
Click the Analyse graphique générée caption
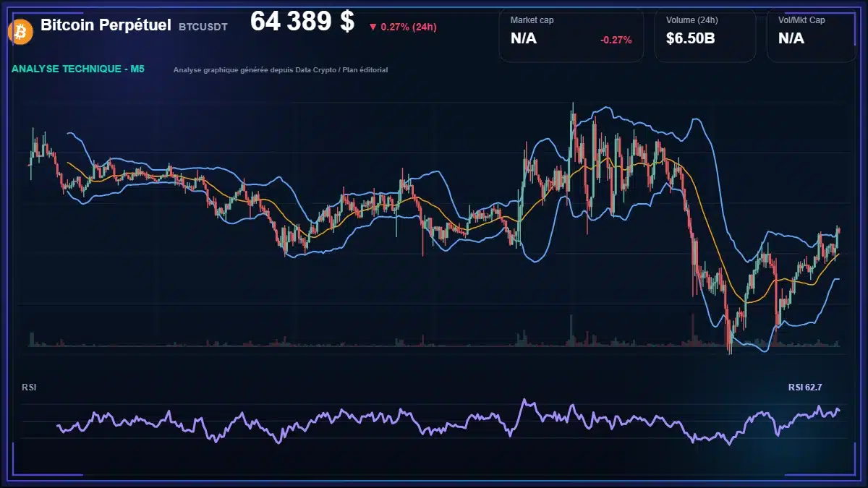(281, 70)
